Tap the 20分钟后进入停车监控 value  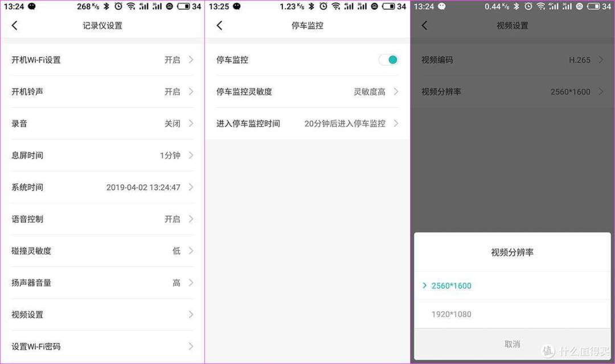pos(345,123)
